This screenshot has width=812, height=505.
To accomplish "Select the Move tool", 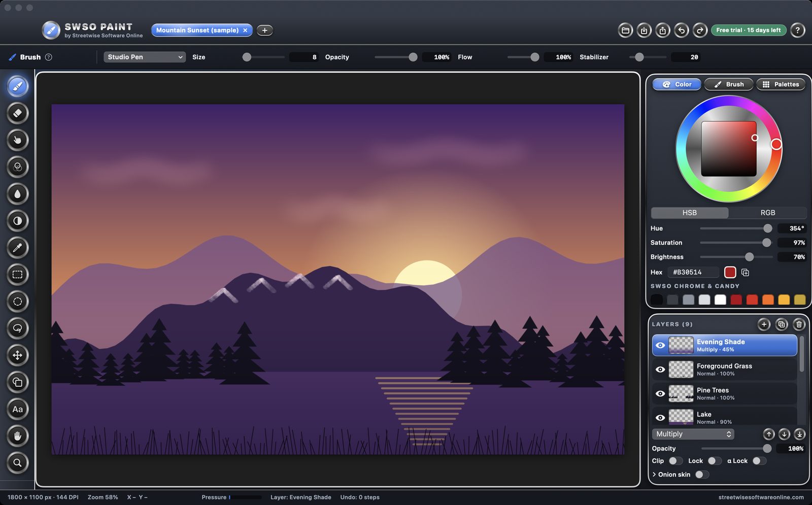I will [17, 355].
